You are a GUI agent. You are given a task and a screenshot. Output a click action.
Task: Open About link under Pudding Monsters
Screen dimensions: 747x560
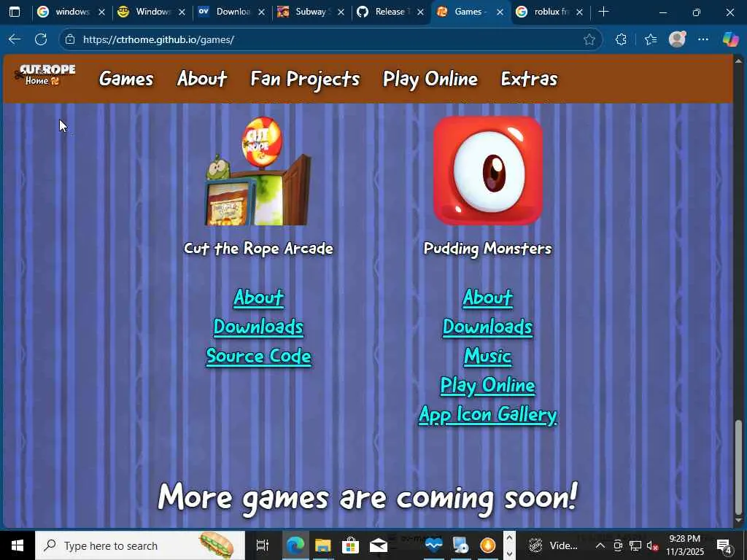tap(488, 297)
